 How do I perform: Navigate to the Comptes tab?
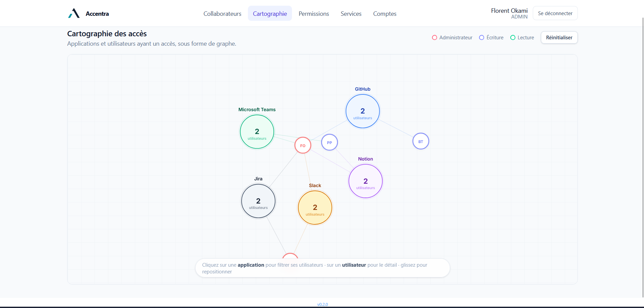coord(385,13)
